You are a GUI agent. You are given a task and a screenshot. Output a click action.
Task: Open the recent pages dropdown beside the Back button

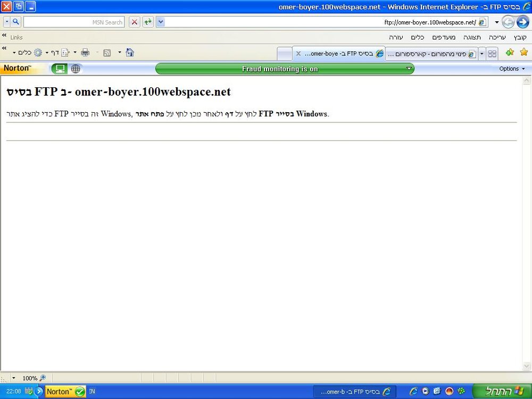click(497, 22)
